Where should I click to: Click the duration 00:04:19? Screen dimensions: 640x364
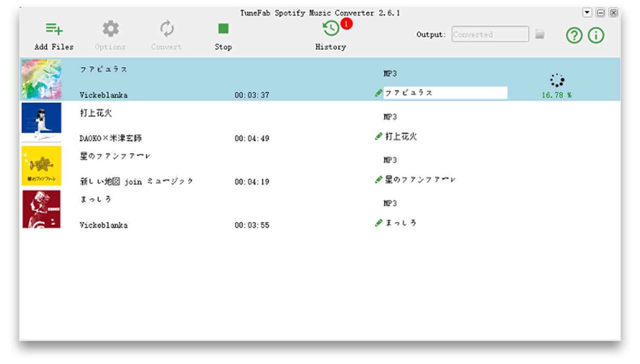[x=252, y=182]
